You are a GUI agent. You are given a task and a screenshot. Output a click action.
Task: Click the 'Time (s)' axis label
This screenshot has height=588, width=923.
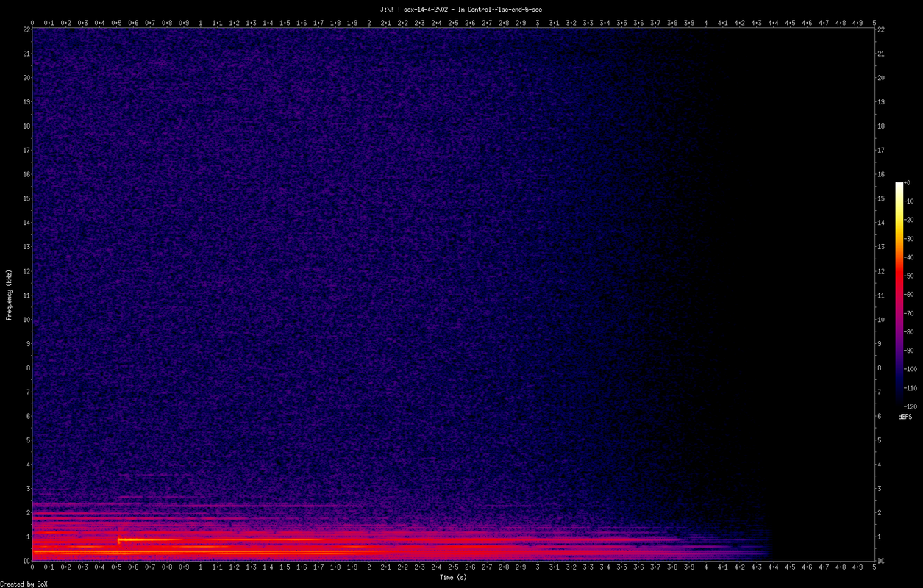453,577
